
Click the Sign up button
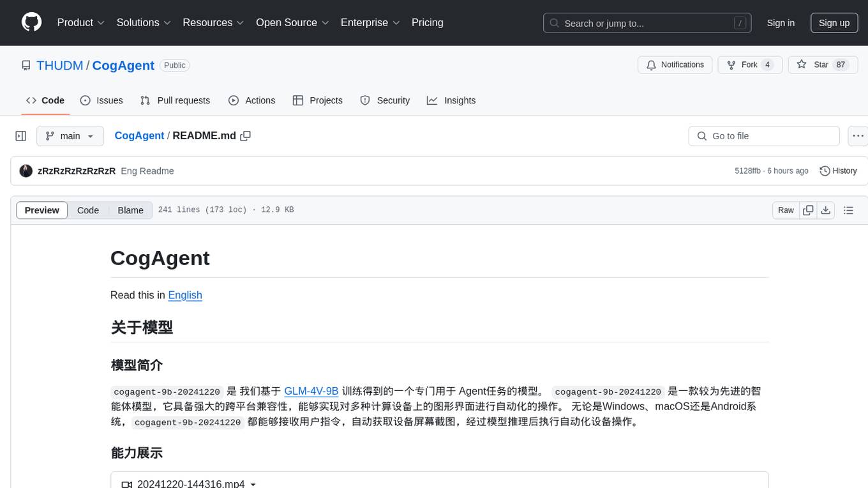click(x=834, y=23)
